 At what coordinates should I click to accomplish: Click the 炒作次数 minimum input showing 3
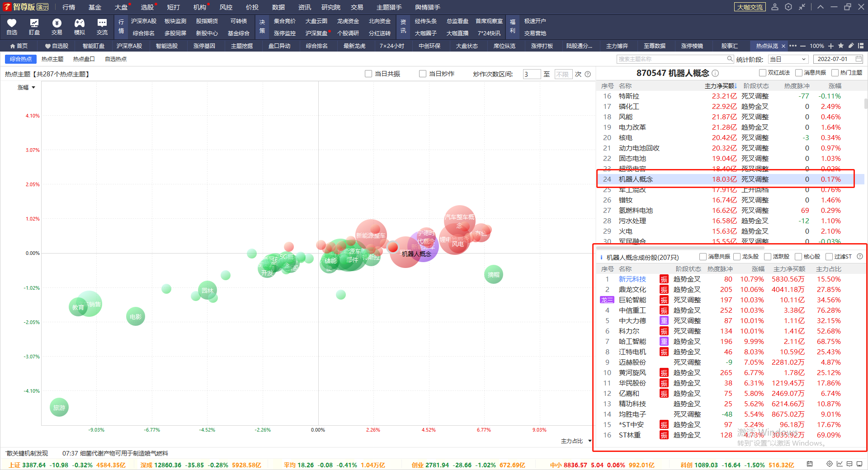point(532,74)
